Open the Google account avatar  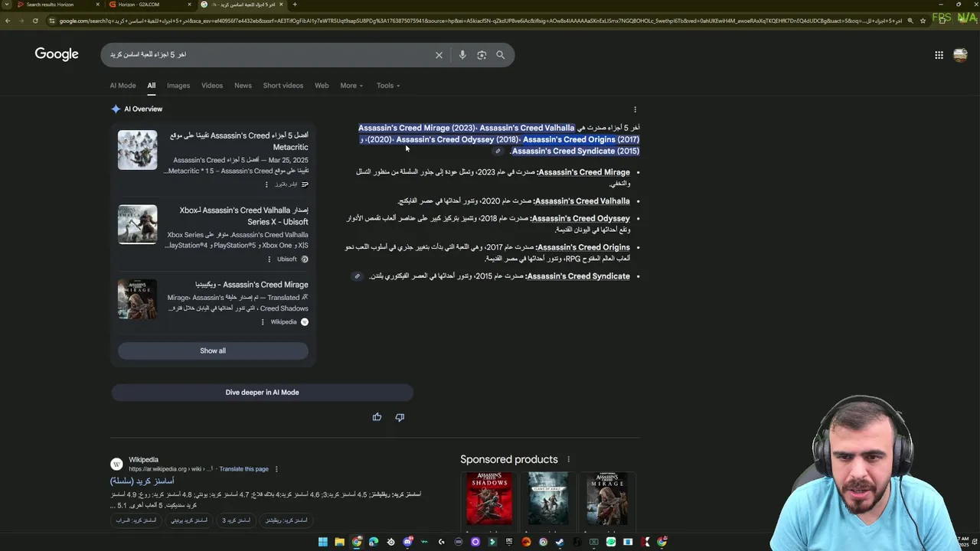[x=960, y=55]
